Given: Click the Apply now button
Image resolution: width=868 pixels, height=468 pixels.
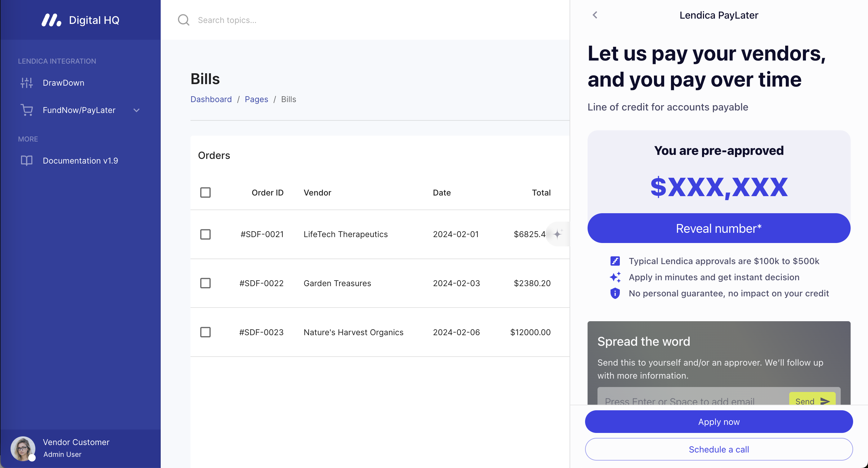Looking at the screenshot, I should 718,421.
